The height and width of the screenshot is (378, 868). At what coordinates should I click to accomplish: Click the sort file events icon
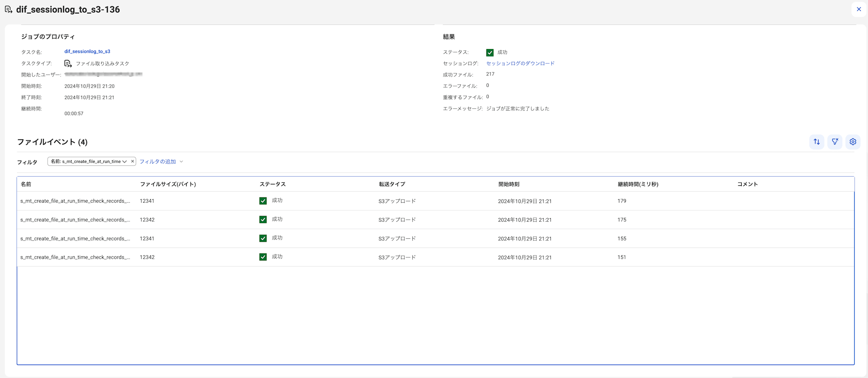coord(816,142)
